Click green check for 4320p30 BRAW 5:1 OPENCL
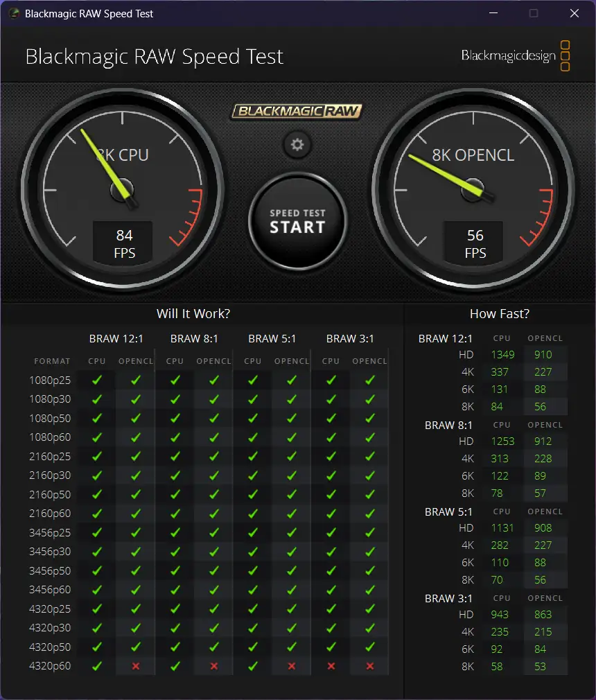 (x=292, y=628)
